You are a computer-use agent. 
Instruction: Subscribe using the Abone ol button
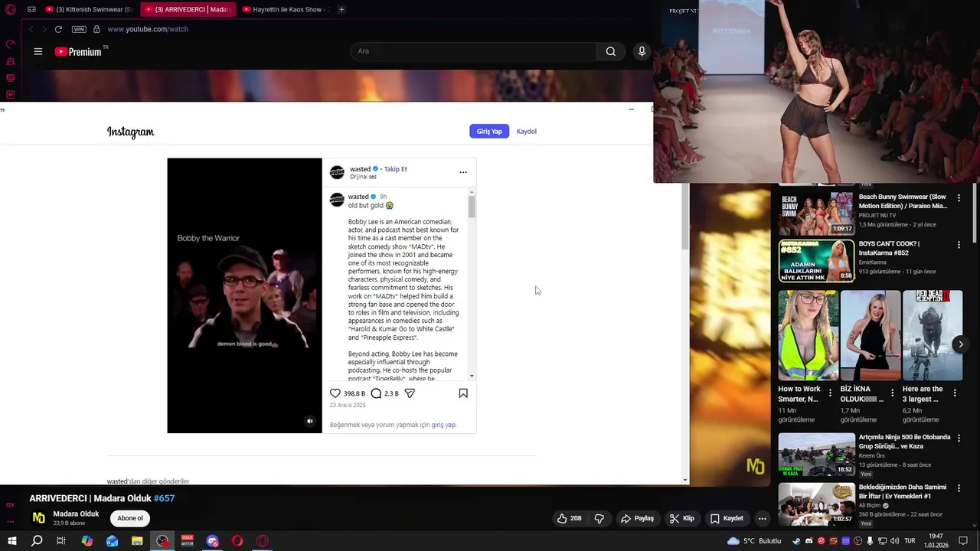130,518
